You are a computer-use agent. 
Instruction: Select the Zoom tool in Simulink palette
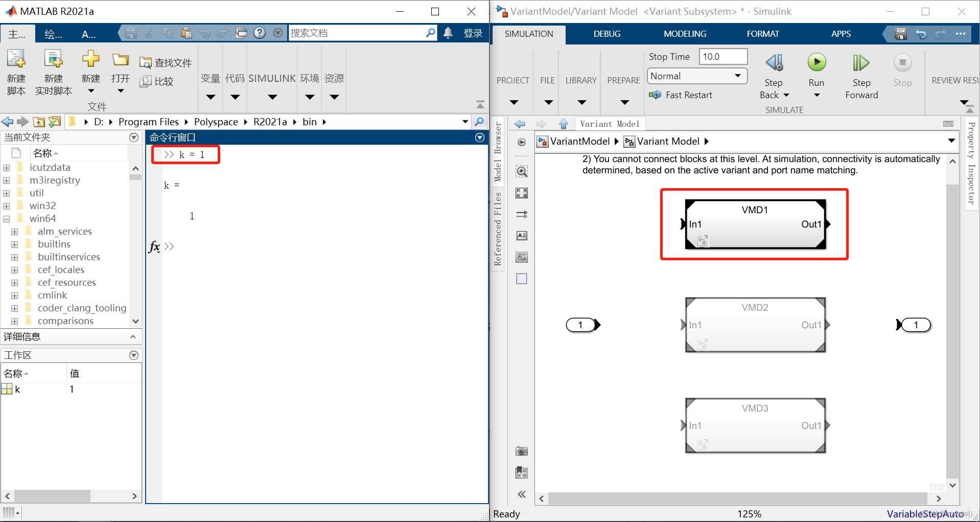pyautogui.click(x=521, y=172)
